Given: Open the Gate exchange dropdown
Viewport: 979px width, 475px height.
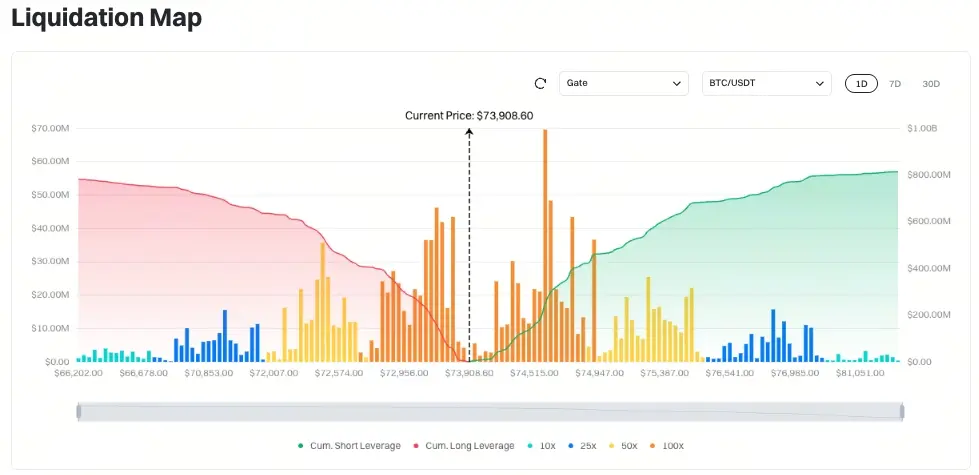Looking at the screenshot, I should [624, 83].
